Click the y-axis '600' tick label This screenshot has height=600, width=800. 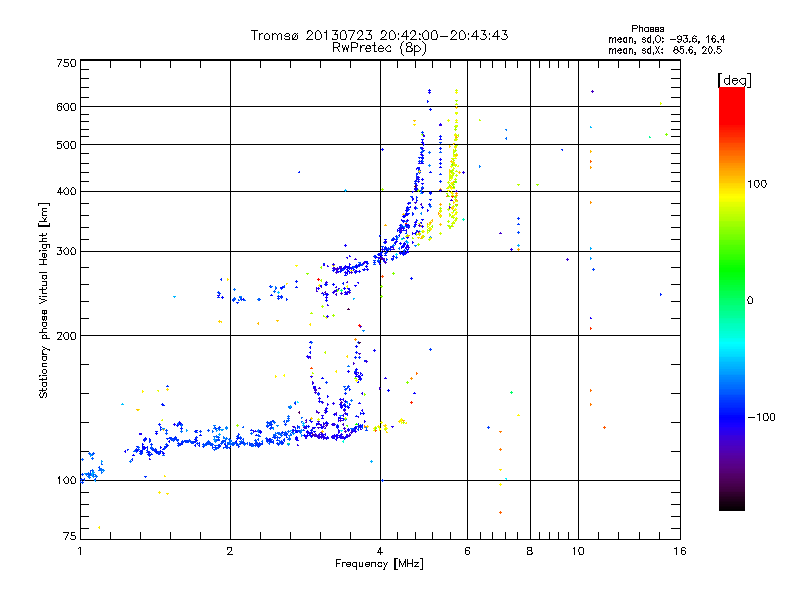(x=66, y=107)
